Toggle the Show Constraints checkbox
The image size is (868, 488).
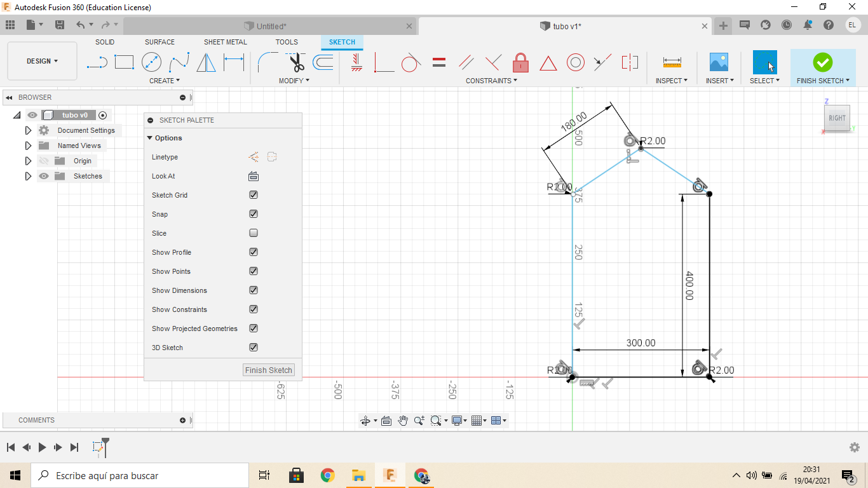click(254, 309)
